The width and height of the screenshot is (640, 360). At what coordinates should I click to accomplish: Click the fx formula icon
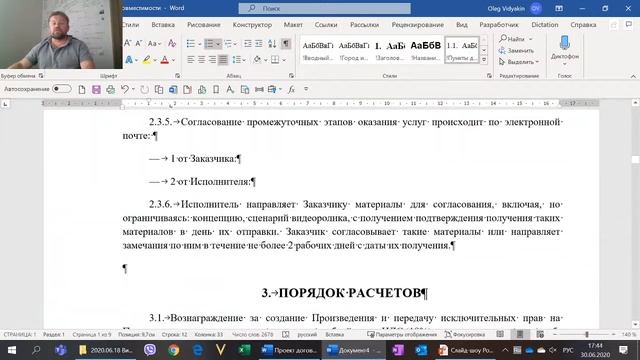(x=291, y=89)
